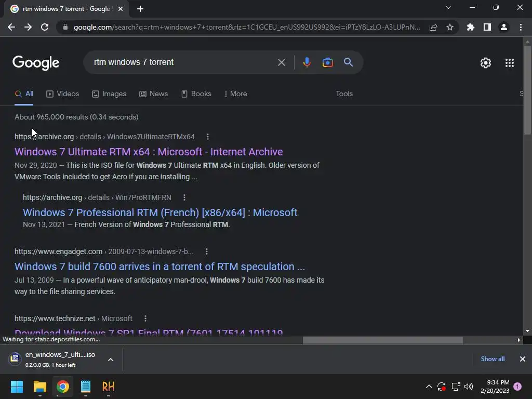Click the address bar URL
Screen dimensions: 532x399
click(x=246, y=27)
